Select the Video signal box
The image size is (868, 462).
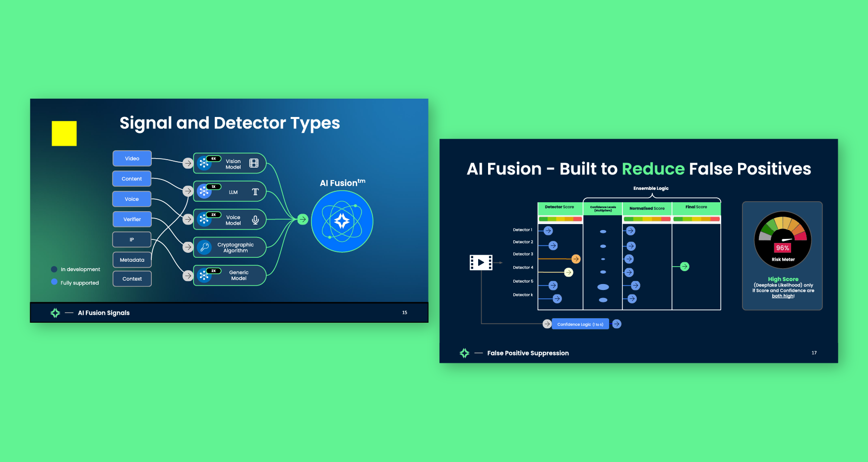point(132,159)
